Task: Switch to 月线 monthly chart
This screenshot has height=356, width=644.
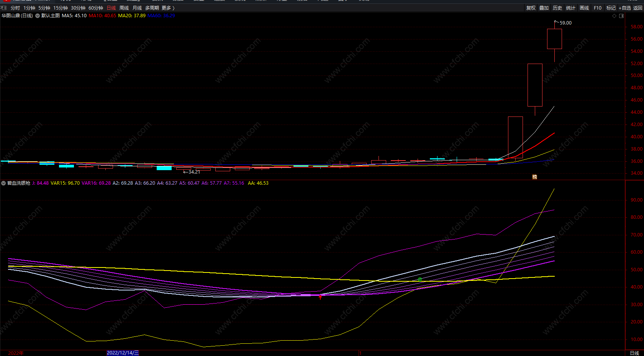Action: tap(137, 8)
